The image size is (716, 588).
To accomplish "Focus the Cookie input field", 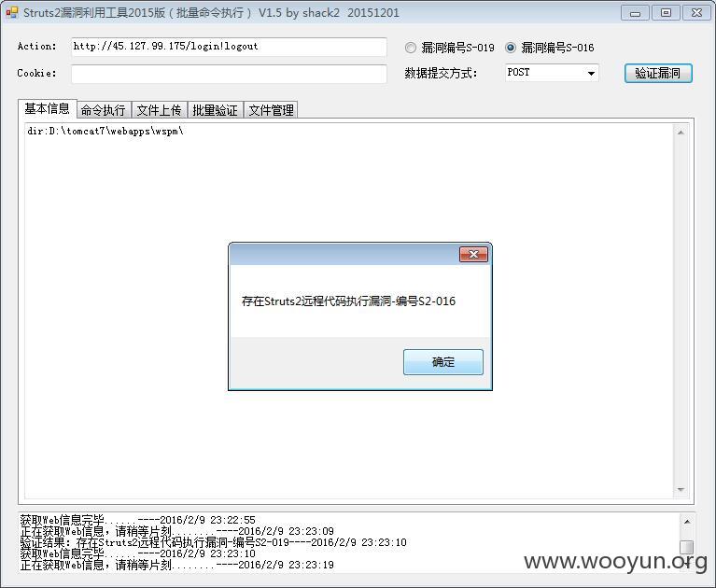I will (x=229, y=74).
